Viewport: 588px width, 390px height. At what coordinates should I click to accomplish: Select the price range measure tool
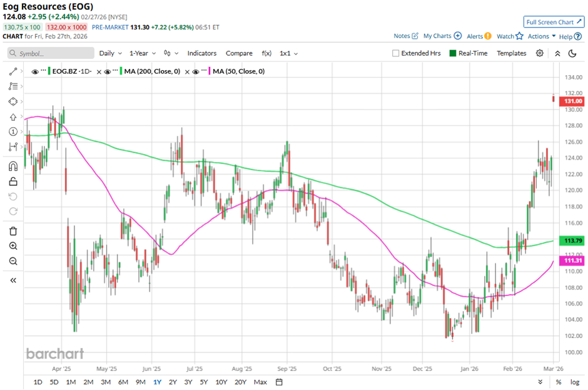[13, 146]
